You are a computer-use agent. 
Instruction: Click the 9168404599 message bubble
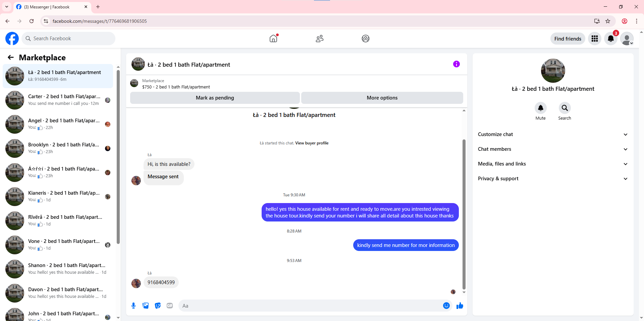(161, 282)
